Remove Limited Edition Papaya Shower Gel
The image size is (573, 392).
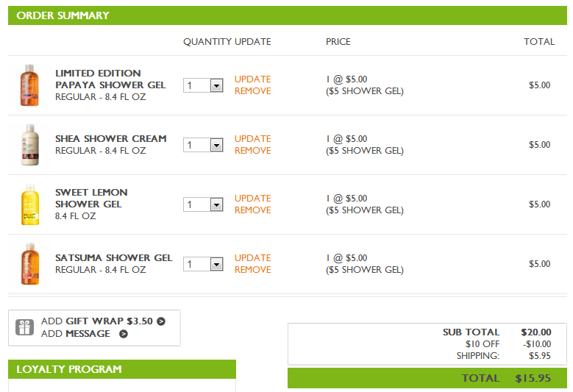[252, 91]
